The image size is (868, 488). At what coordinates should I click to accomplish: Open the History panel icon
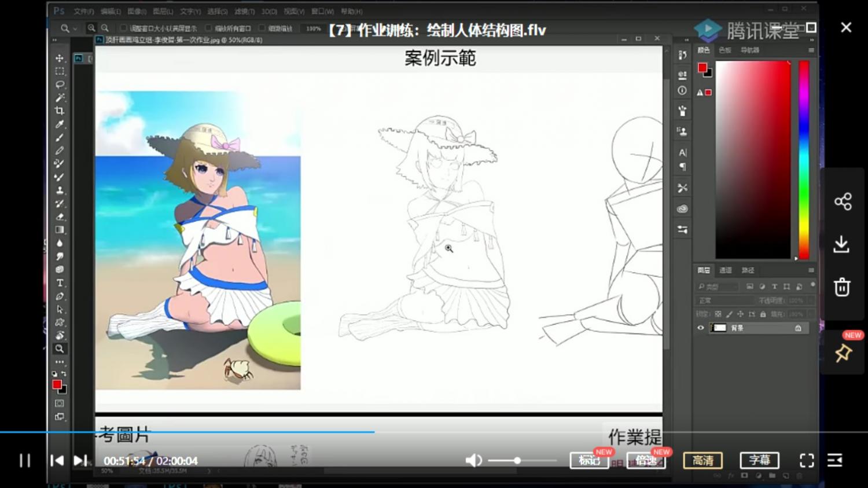(x=682, y=55)
